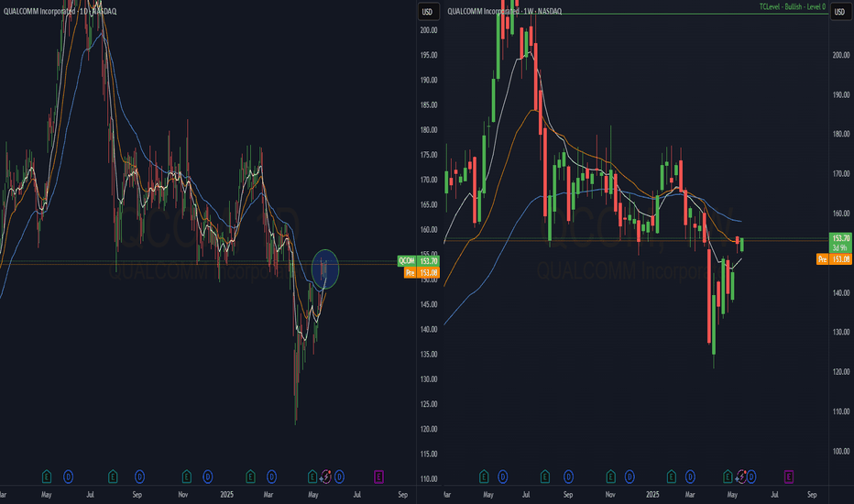Click 170.00 on the weekly price axis
The height and width of the screenshot is (504, 854).
(x=841, y=174)
